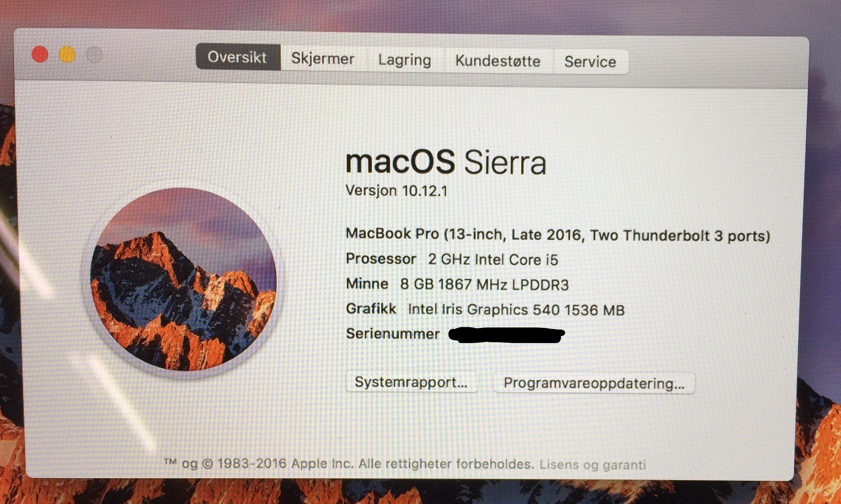Viewport: 841px width, 504px height.
Task: Close the window with red button
Action: point(40,54)
